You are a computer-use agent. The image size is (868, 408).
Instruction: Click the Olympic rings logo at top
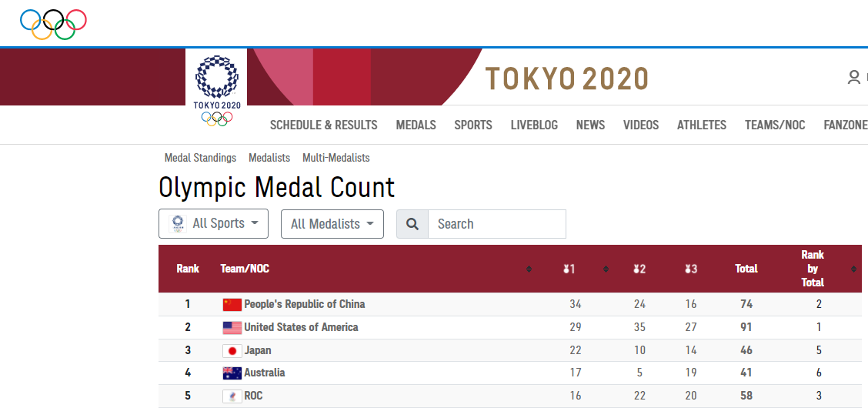pyautogui.click(x=53, y=23)
